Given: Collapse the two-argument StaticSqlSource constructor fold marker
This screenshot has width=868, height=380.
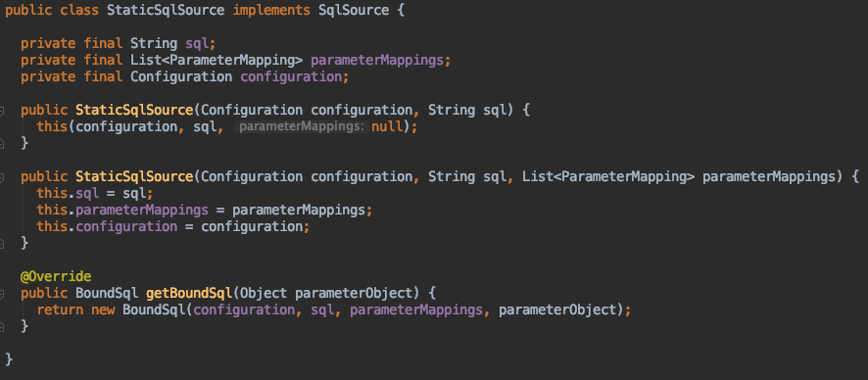Looking at the screenshot, I should coord(2,112).
